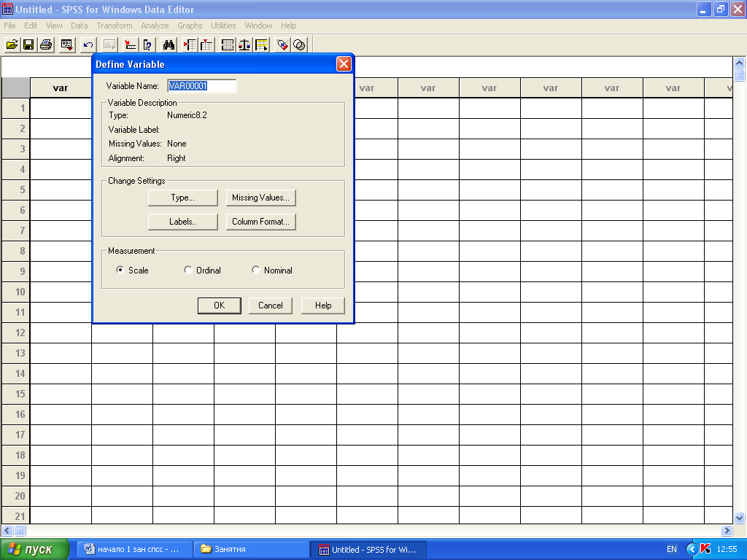Select the Nominal measurement option
Screen dimensions: 747x560
(x=272, y=270)
